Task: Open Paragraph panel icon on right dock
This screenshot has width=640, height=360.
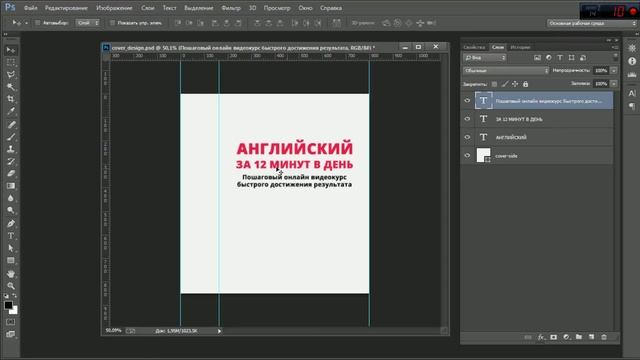Action: [632, 106]
